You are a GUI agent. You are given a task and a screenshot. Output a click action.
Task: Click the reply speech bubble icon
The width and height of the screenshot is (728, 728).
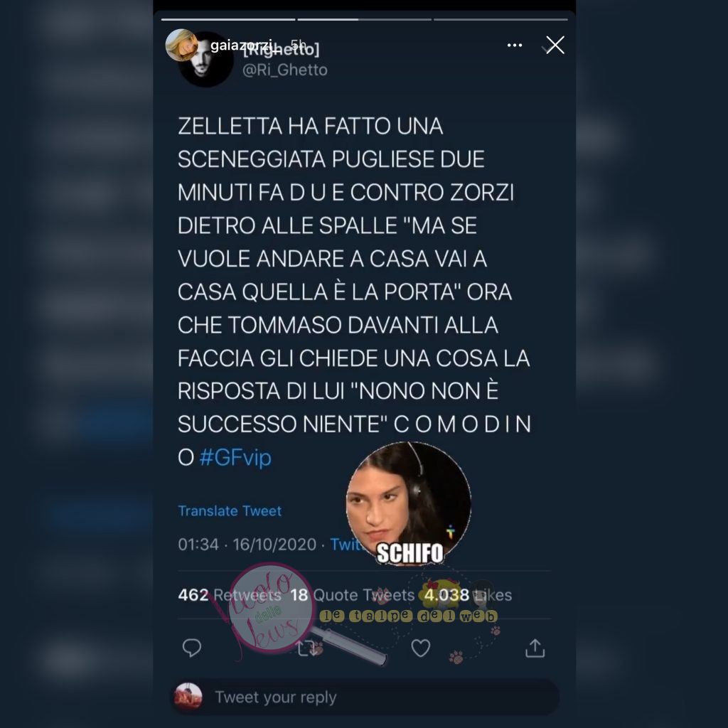tap(192, 648)
